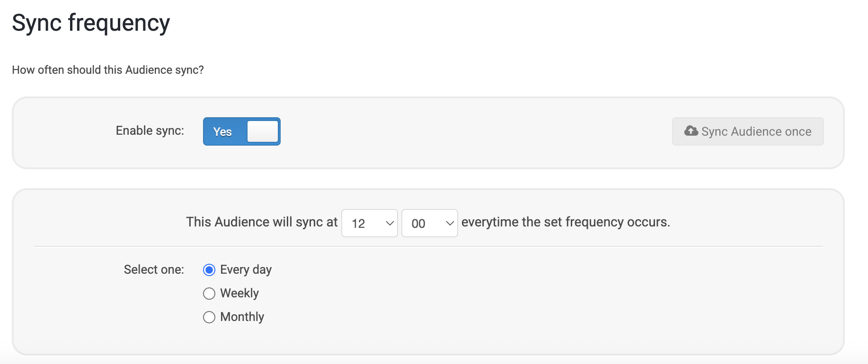This screenshot has width=868, height=364.
Task: Click the Weekly label text
Action: [x=239, y=293]
